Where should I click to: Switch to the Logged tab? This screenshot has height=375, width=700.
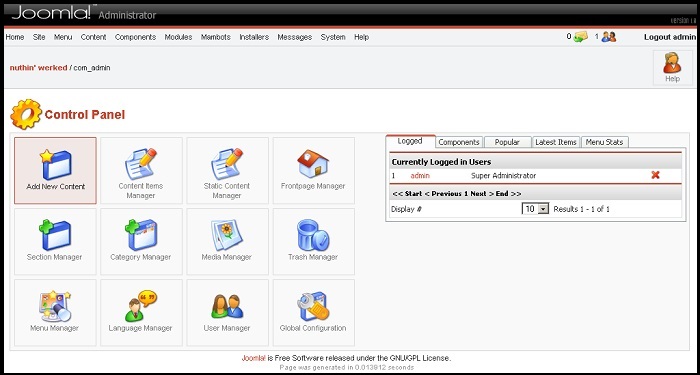pos(410,141)
